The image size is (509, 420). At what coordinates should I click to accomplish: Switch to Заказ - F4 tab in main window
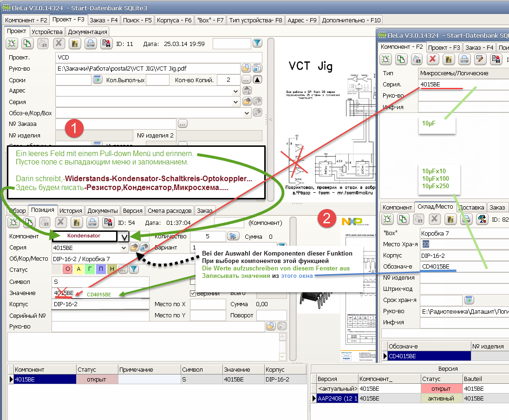tap(104, 20)
